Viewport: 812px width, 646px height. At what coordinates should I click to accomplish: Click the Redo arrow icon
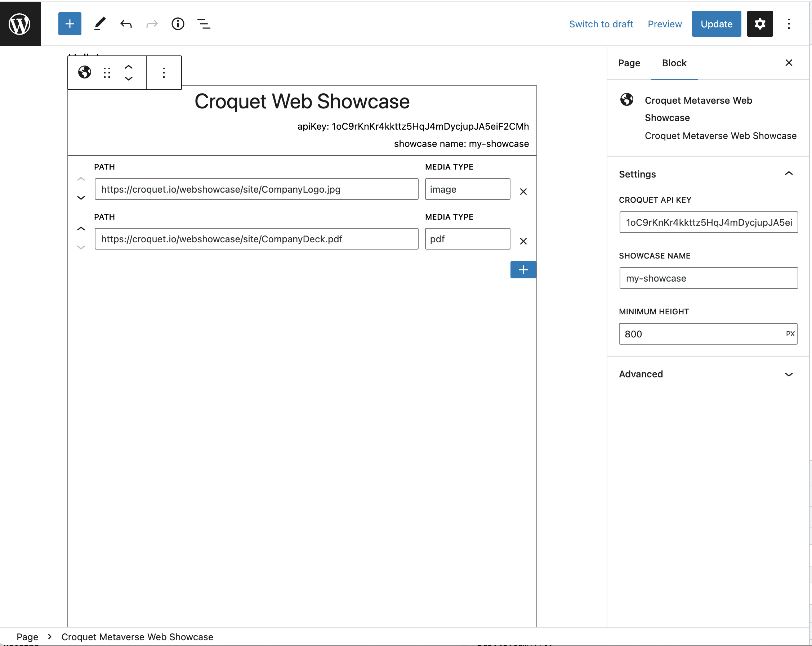click(152, 24)
